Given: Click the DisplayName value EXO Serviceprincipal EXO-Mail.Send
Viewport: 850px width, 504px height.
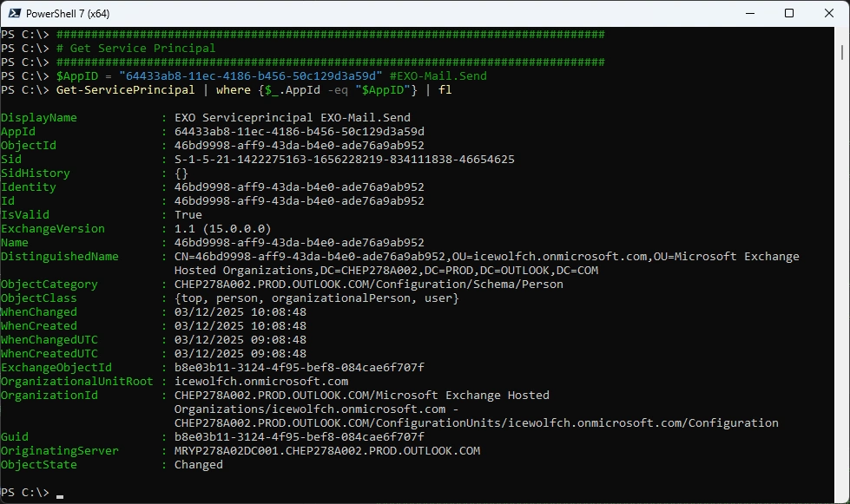Looking at the screenshot, I should click(x=292, y=118).
